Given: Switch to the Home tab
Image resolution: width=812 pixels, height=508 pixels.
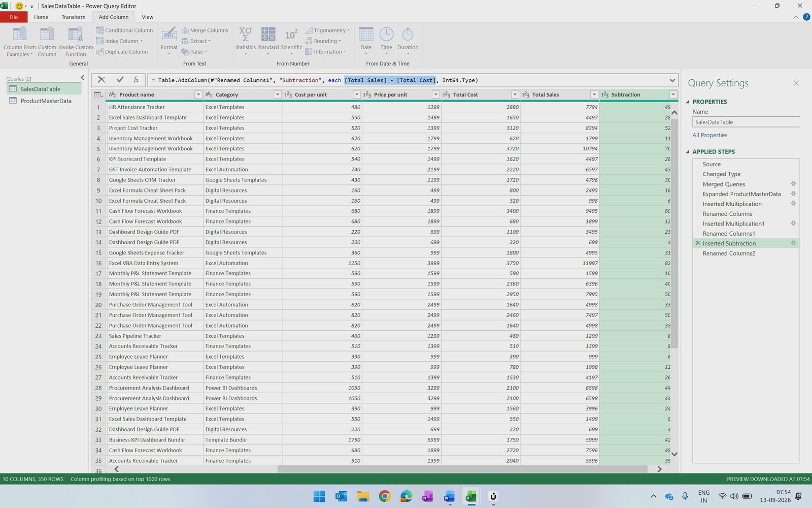Looking at the screenshot, I should 41,17.
